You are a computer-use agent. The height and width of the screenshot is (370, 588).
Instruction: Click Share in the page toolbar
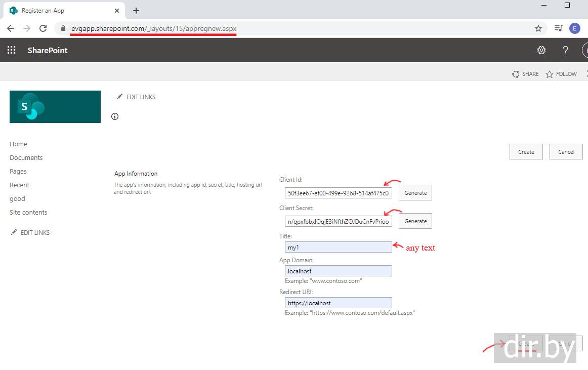(x=525, y=74)
